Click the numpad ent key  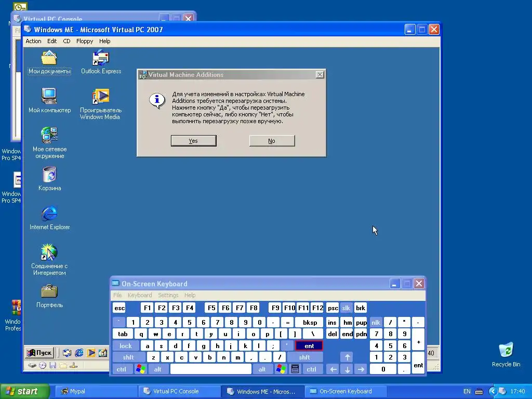[x=418, y=363]
